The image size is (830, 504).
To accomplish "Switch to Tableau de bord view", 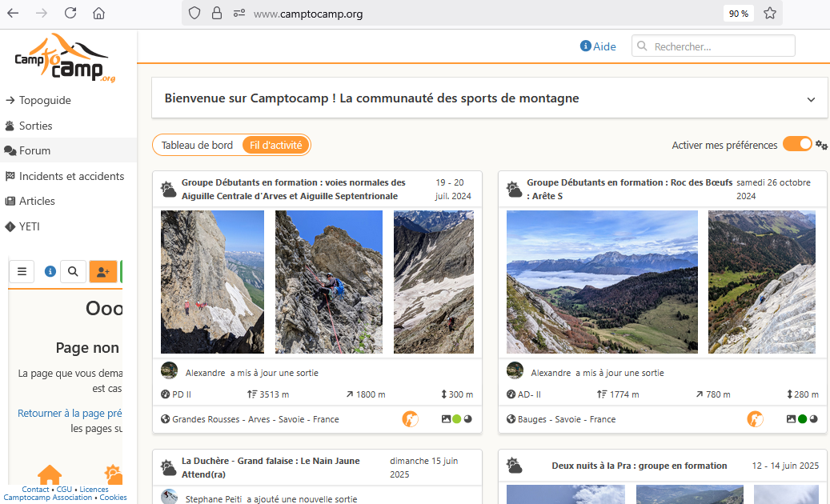I will (x=197, y=145).
